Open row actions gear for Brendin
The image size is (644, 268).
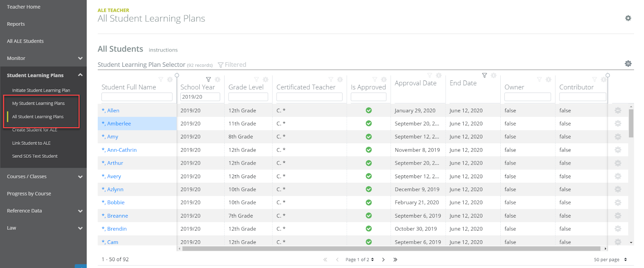pos(618,229)
